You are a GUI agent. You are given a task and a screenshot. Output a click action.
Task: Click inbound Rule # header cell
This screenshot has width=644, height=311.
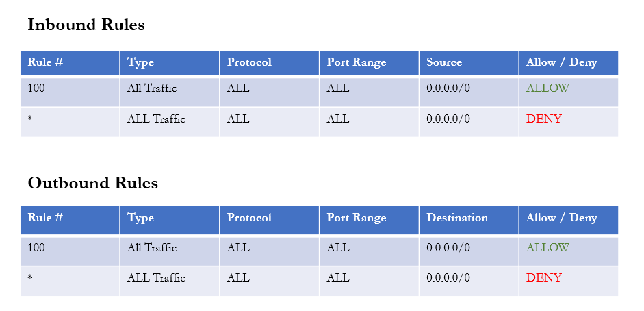click(70, 63)
